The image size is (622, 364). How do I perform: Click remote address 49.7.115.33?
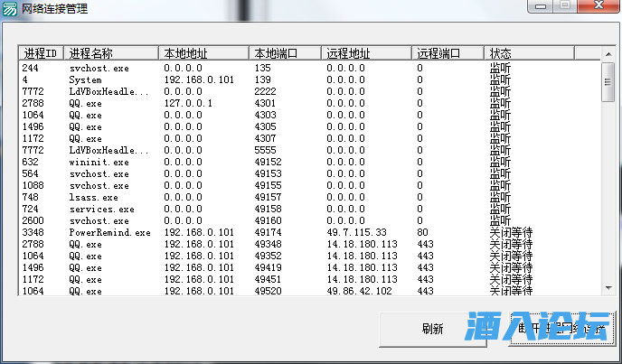coord(356,232)
